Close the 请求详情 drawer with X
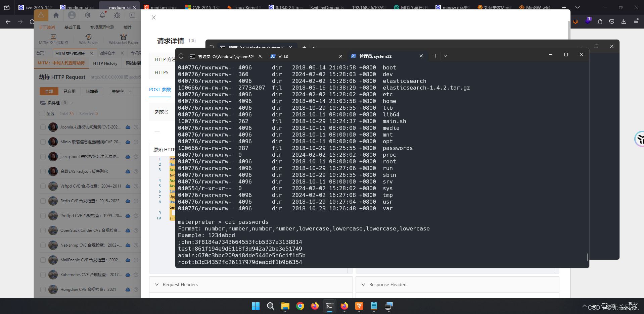This screenshot has height=314, width=644. click(154, 17)
